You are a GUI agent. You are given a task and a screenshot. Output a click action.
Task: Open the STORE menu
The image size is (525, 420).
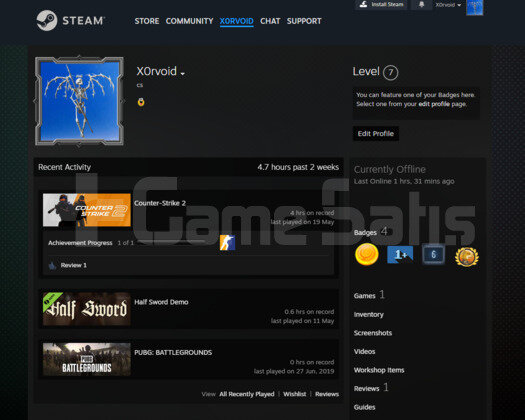[147, 21]
